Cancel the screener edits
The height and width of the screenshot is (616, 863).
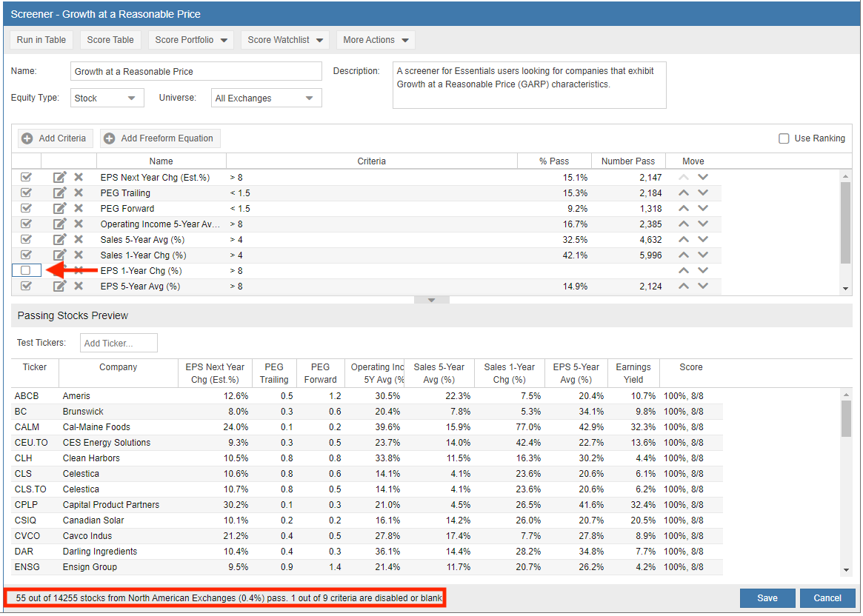coord(827,597)
